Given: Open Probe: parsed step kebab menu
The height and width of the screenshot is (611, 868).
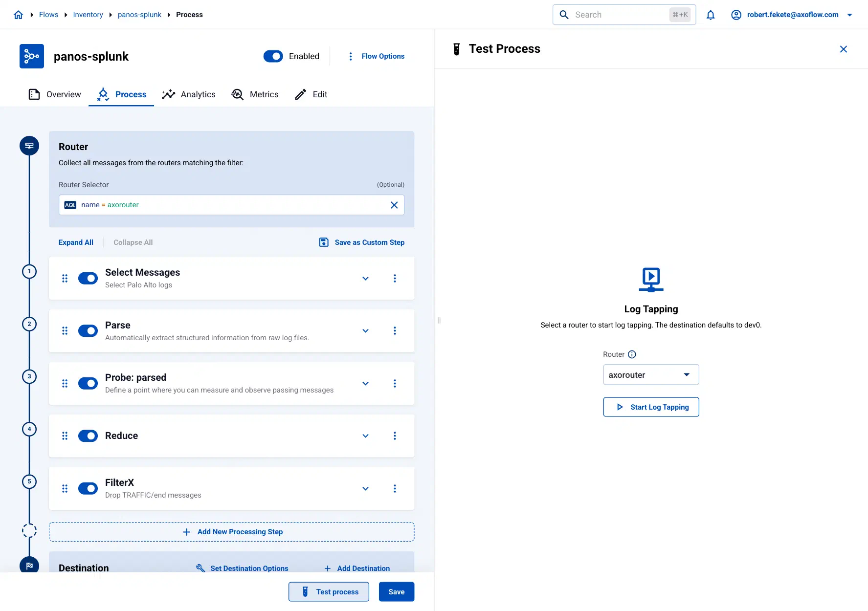Looking at the screenshot, I should coord(395,383).
